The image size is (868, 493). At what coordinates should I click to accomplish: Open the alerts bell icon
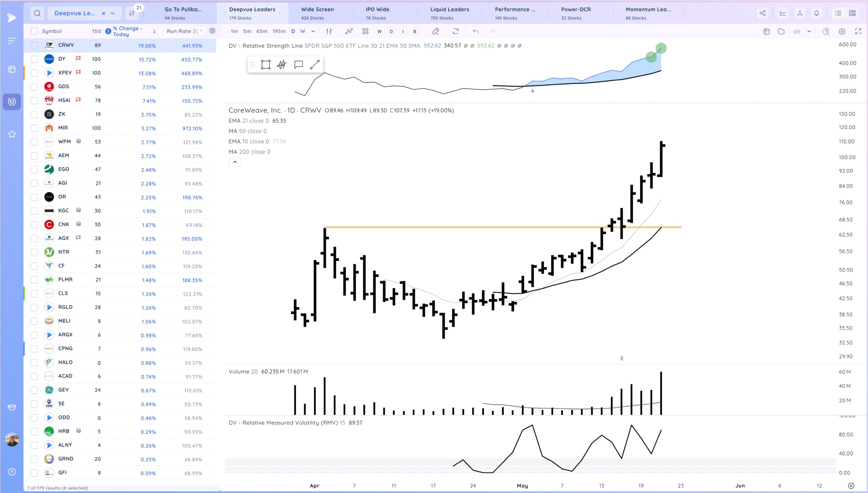click(x=816, y=13)
